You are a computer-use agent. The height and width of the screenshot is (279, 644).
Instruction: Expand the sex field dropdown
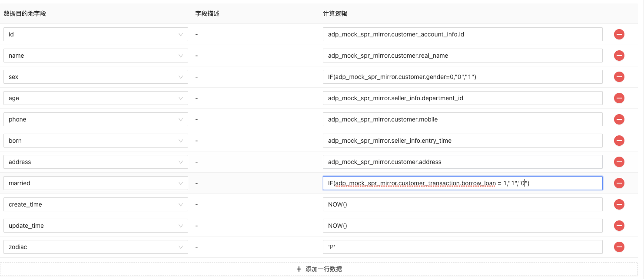pos(96,77)
